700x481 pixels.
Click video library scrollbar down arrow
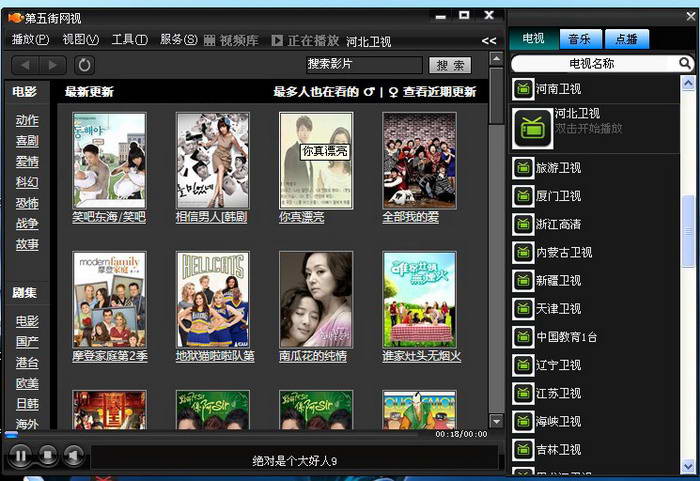pos(496,421)
